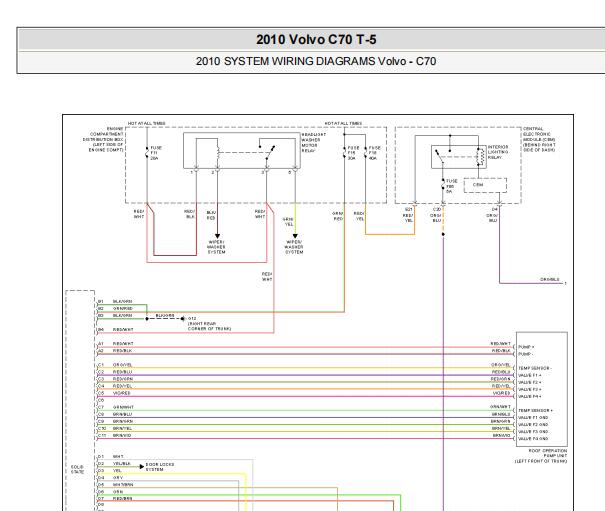Click the 'D6 GRN' connector row
Image resolution: width=605 pixels, height=511 pixels.
tap(110, 492)
